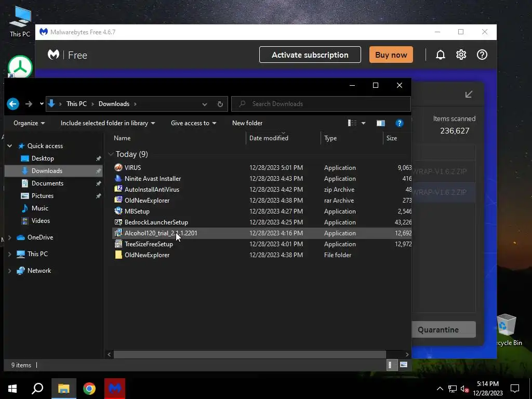This screenshot has height=399, width=532.
Task: Select Desktop in Quick access
Action: [x=43, y=158]
